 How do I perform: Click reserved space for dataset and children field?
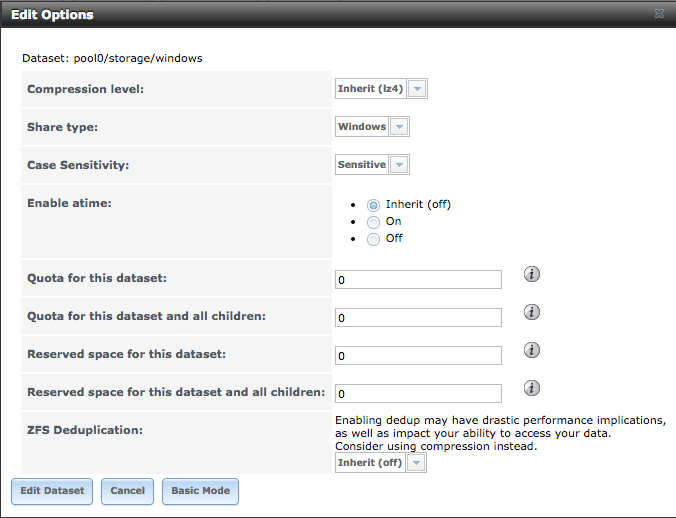[418, 394]
